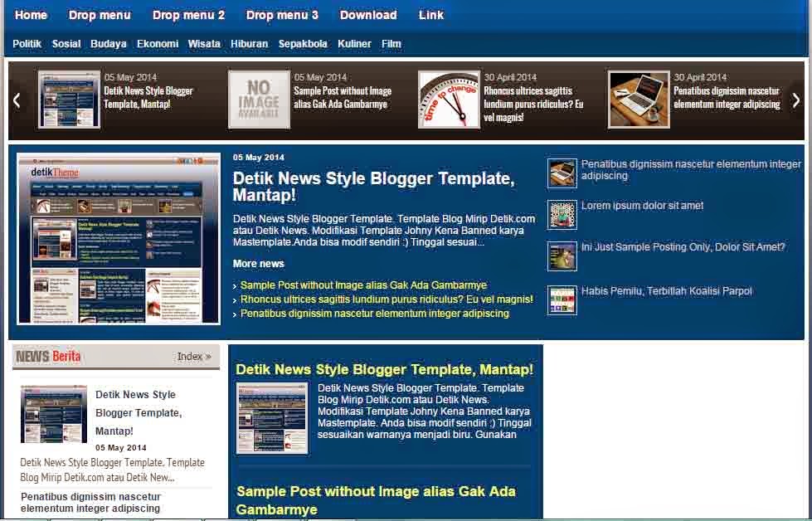The height and width of the screenshot is (521, 812).
Task: Open NEWS Berita title Detik News Style Blogger Template, Mantap!
Action: [x=139, y=413]
